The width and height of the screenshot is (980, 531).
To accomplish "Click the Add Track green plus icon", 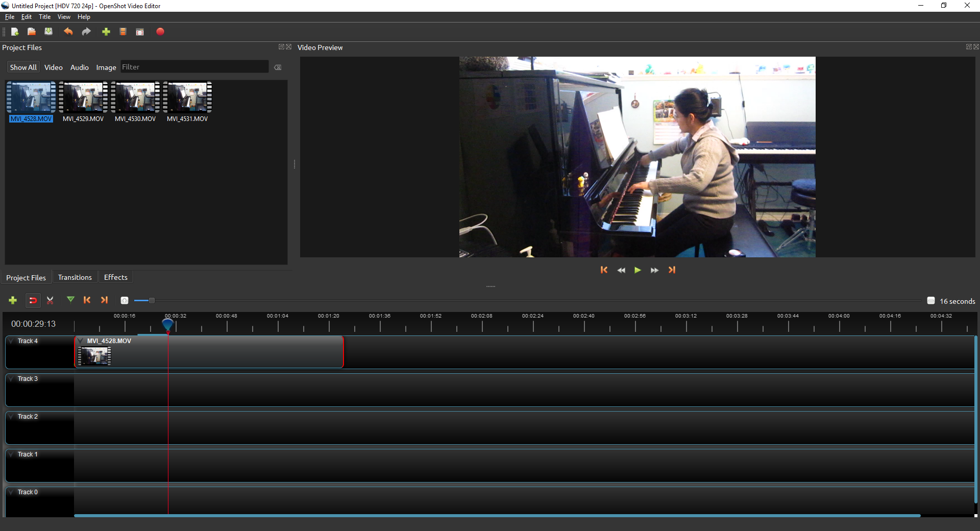I will [x=13, y=300].
